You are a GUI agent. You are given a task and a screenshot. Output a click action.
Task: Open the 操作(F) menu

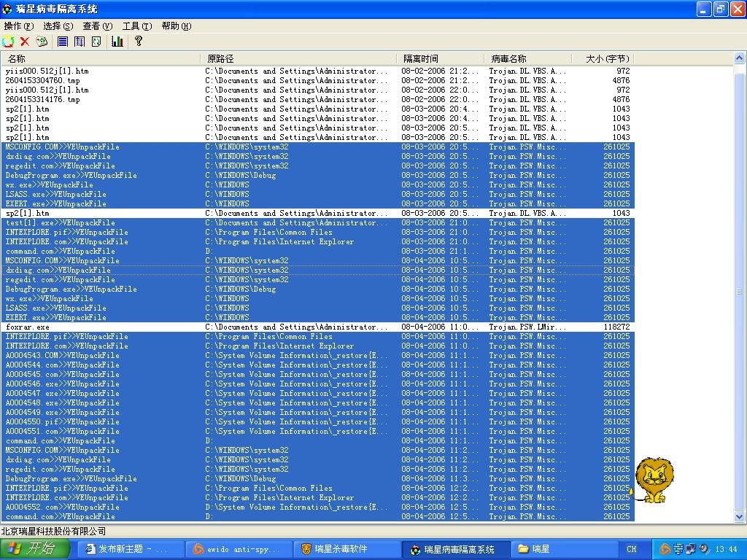18,26
